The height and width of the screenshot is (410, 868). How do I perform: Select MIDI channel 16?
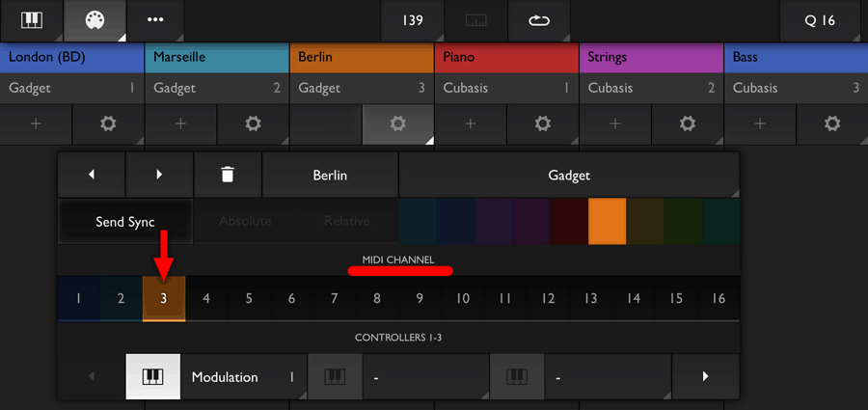pos(719,299)
